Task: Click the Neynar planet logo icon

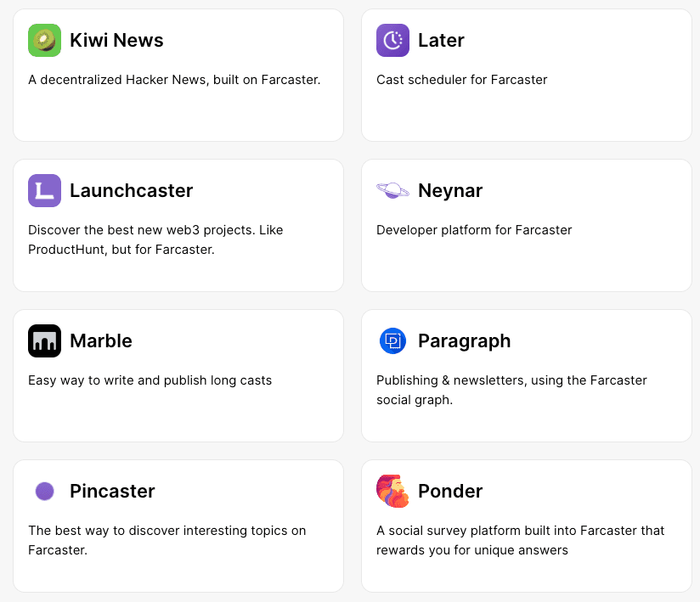Action: click(x=392, y=190)
